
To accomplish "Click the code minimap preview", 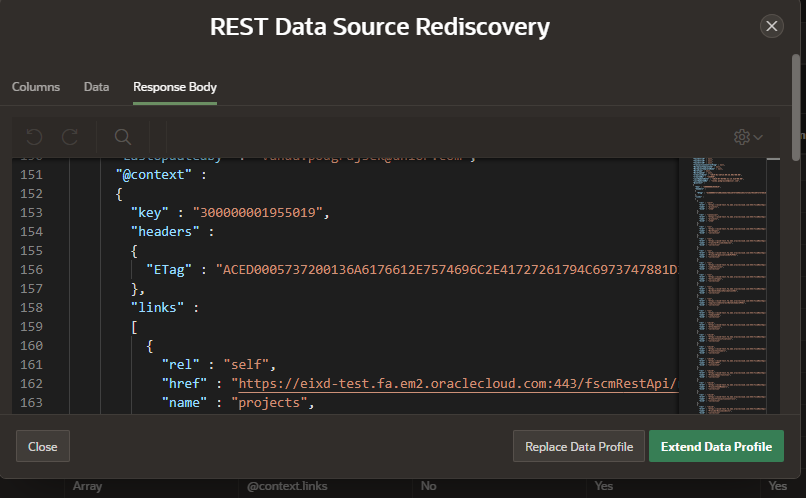I will pyautogui.click(x=729, y=280).
